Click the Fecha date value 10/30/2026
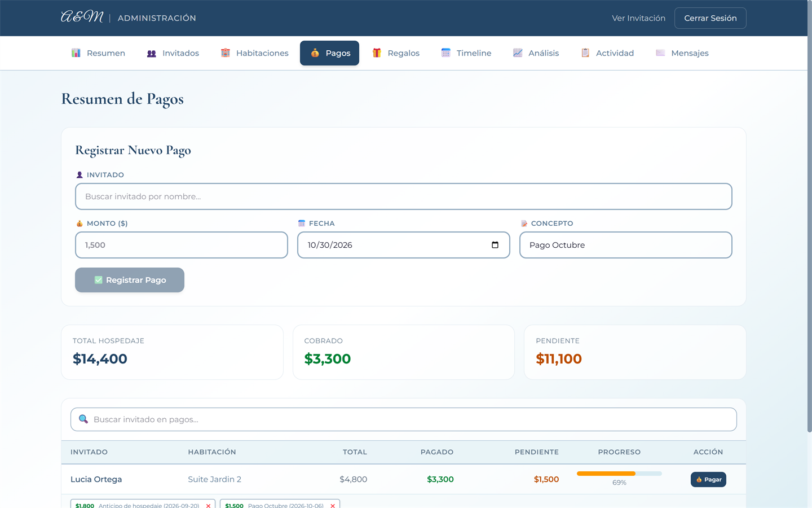The width and height of the screenshot is (812, 508). [330, 245]
